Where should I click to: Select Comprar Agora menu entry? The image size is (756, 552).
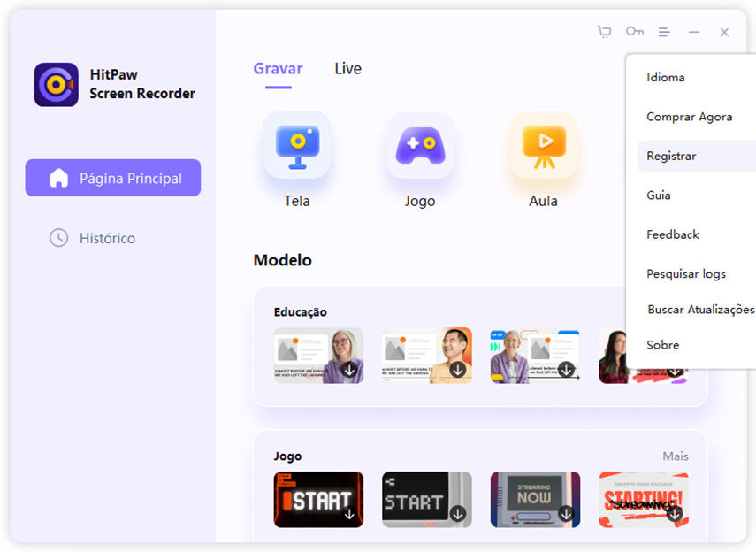[x=689, y=117]
